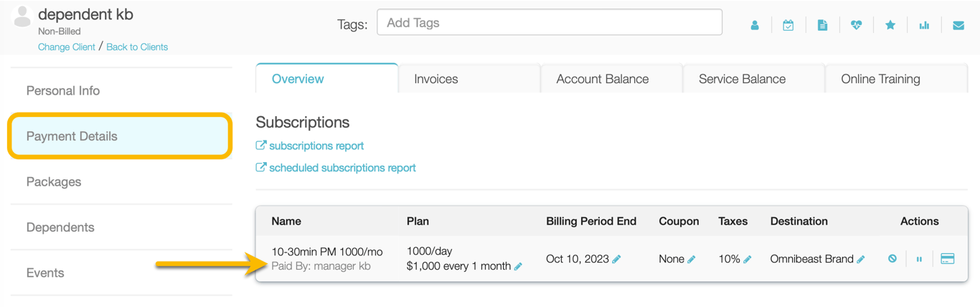Click subscription name 10-30min PM 1000/mo
The height and width of the screenshot is (307, 980).
(327, 252)
